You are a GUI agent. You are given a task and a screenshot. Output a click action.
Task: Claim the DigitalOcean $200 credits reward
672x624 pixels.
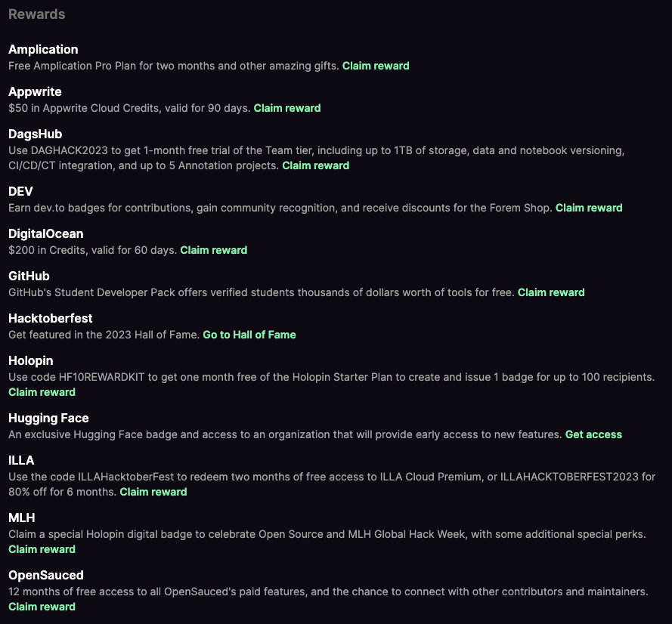coord(213,251)
